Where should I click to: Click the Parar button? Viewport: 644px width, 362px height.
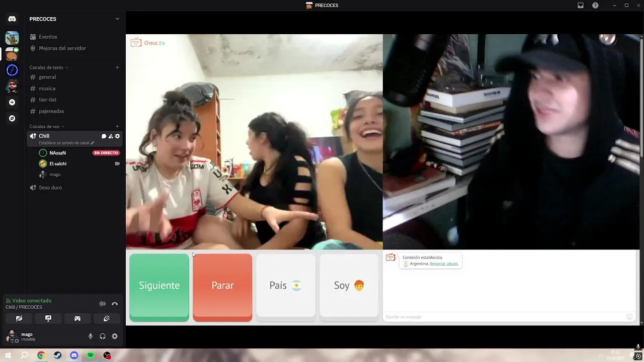(x=222, y=286)
